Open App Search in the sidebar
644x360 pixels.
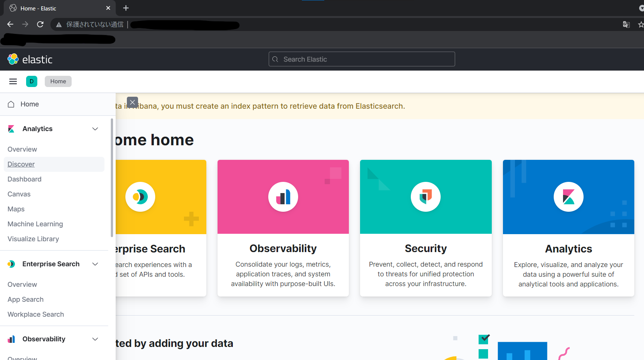(x=26, y=300)
